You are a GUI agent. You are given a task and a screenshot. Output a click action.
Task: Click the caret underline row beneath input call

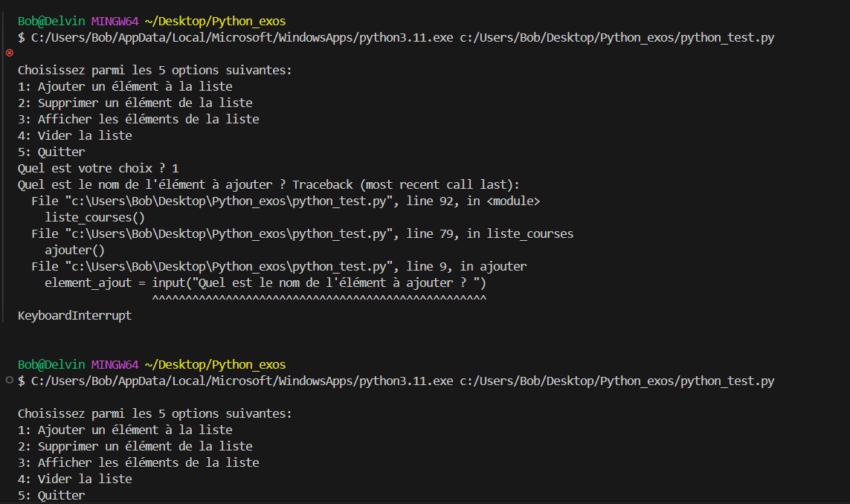[x=319, y=298]
